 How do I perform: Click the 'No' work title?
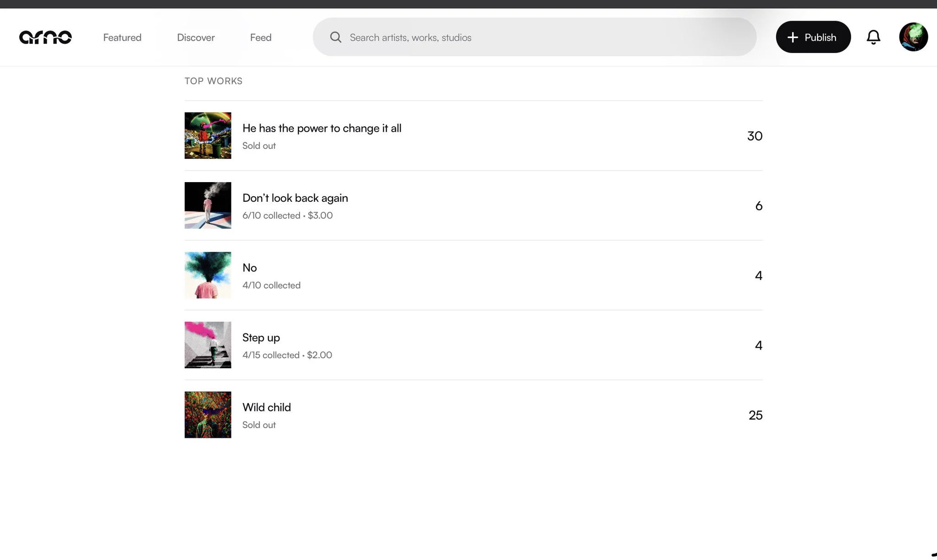(x=249, y=268)
